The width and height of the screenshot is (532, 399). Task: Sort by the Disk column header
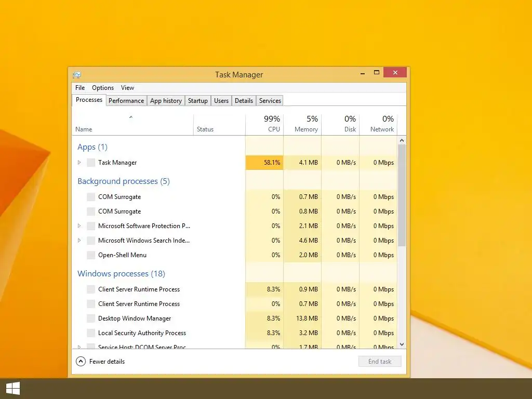click(x=340, y=124)
